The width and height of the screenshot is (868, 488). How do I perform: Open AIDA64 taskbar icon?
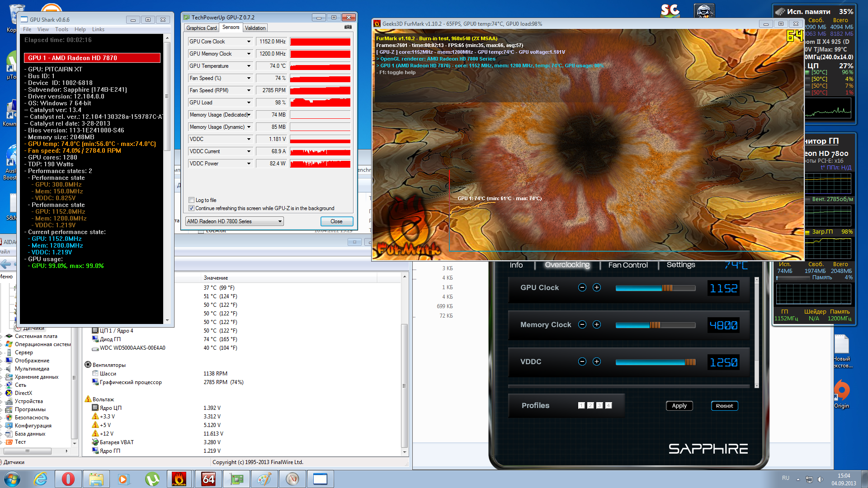click(208, 479)
